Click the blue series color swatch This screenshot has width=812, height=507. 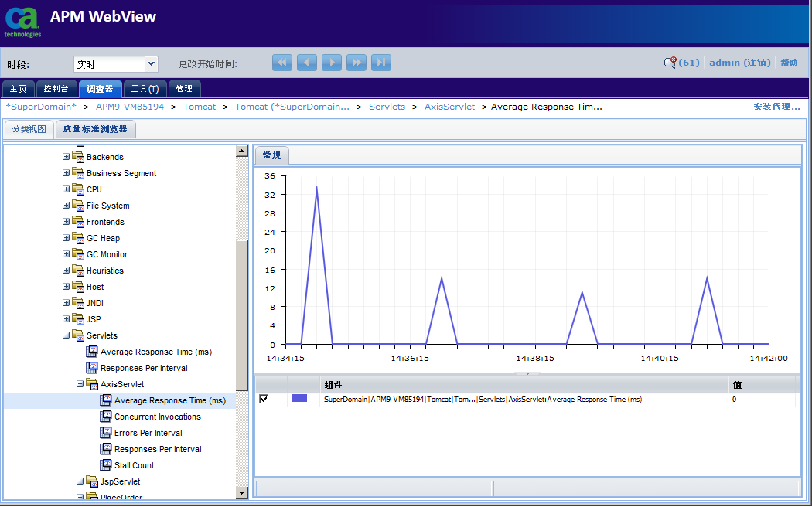[x=299, y=399]
